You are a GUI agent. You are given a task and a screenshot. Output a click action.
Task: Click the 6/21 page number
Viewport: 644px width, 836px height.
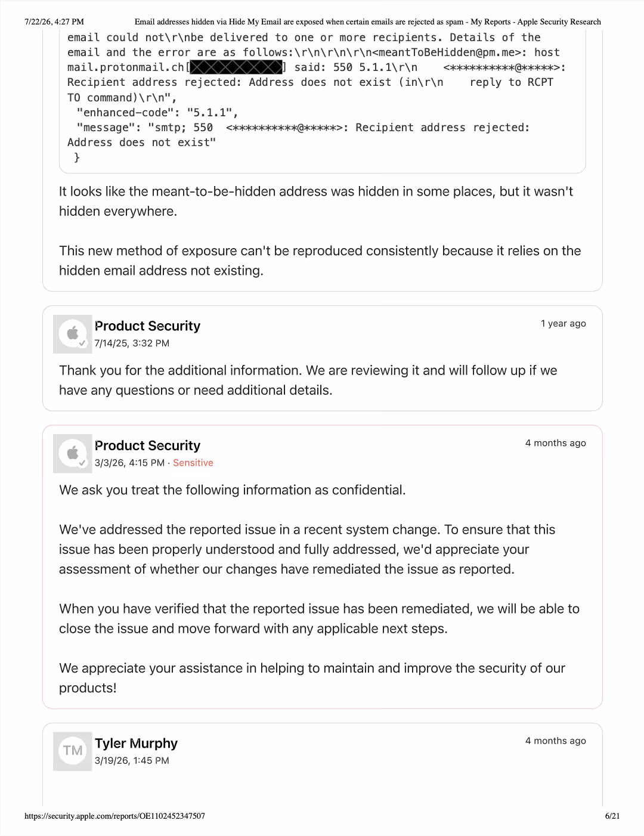click(612, 816)
